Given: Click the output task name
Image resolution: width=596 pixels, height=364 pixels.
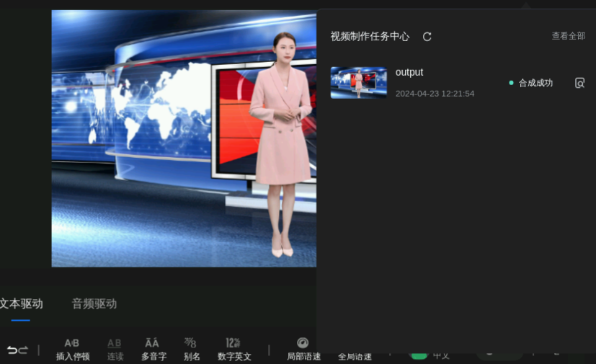Looking at the screenshot, I should (409, 72).
